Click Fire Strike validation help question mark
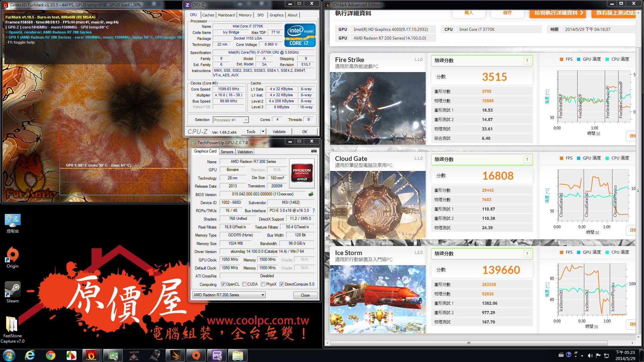The height and width of the screenshot is (362, 644). [527, 61]
